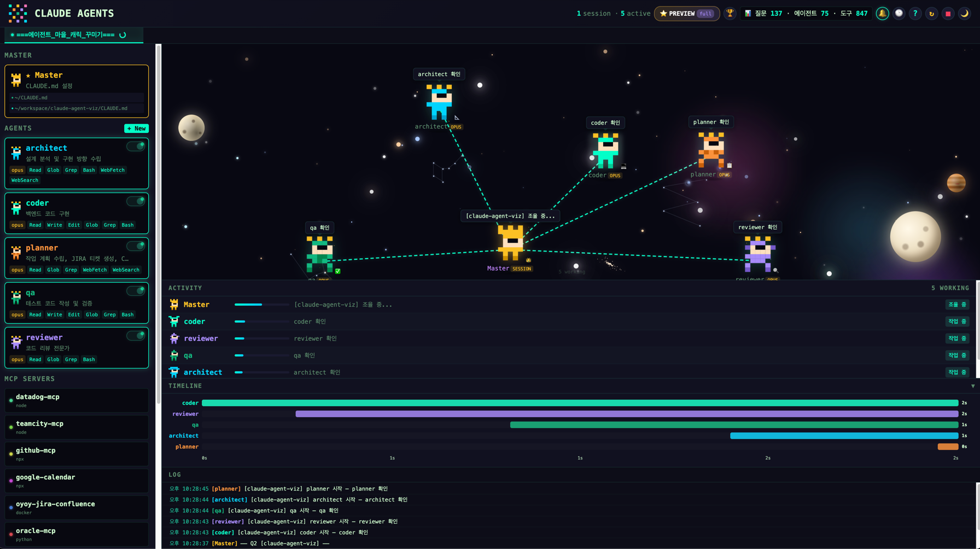This screenshot has width=980, height=549.
Task: Collapse the Timeline panel with its arrow
Action: [x=973, y=386]
